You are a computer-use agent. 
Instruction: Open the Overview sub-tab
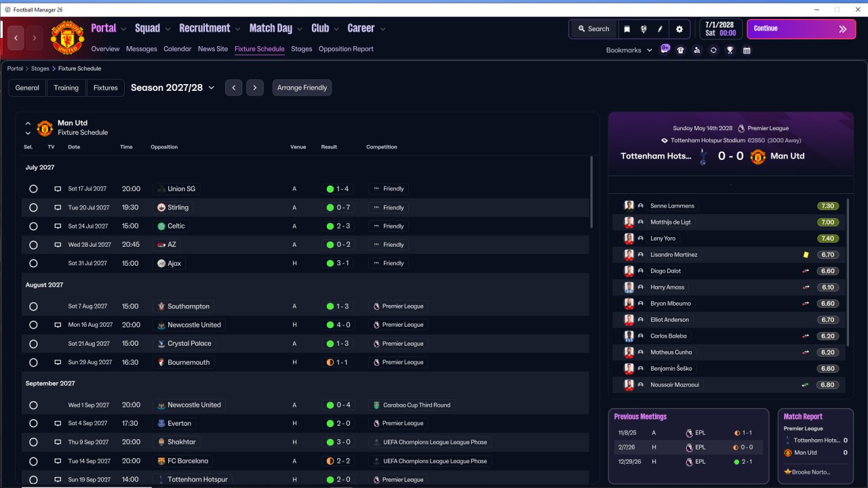[105, 49]
